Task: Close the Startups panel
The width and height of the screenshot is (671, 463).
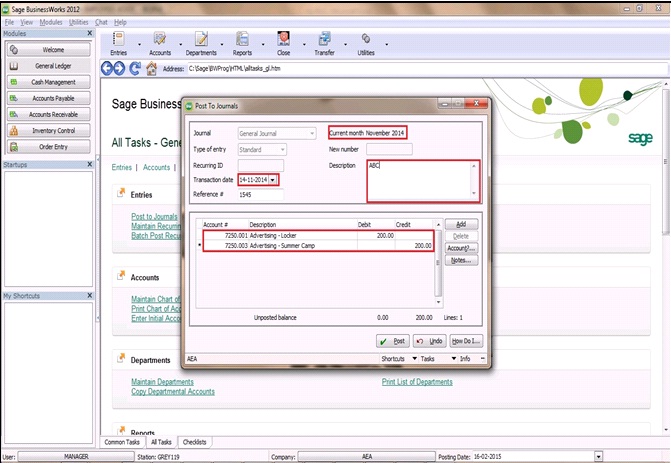Action: [89, 164]
